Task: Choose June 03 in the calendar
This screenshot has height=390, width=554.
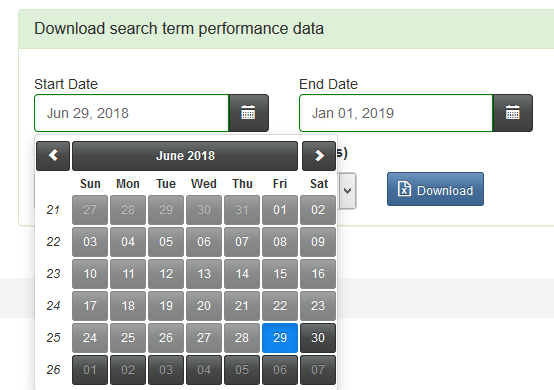Action: coord(90,242)
